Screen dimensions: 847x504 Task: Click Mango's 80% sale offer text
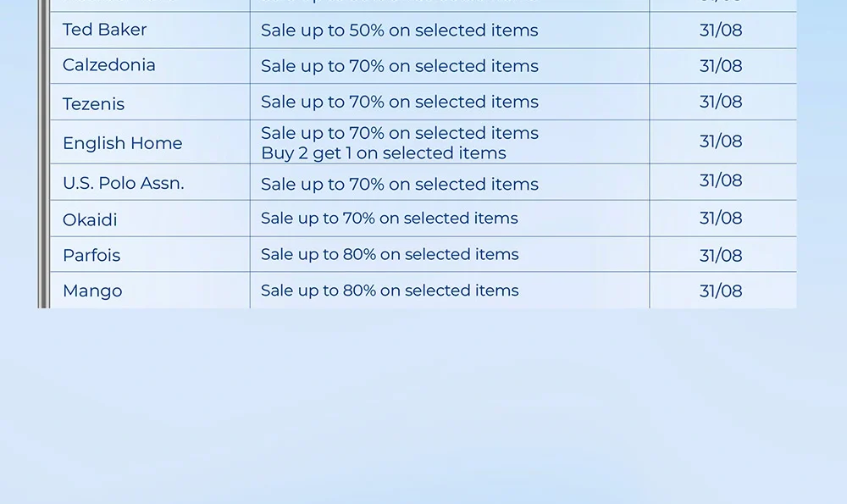[x=390, y=291]
